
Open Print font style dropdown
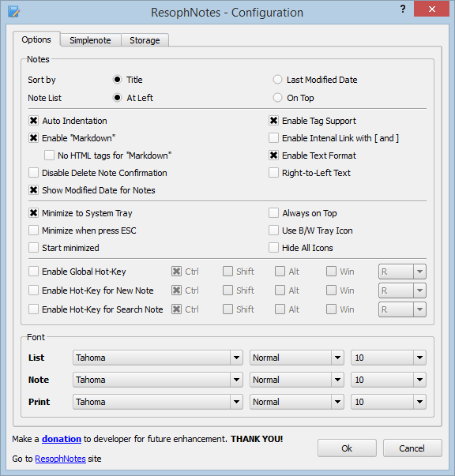[x=297, y=402]
